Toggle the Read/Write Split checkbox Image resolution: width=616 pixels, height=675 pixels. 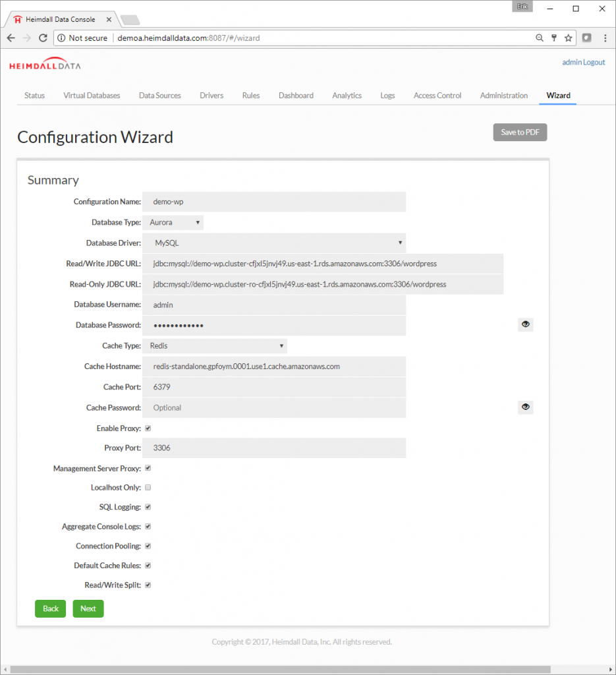click(148, 585)
